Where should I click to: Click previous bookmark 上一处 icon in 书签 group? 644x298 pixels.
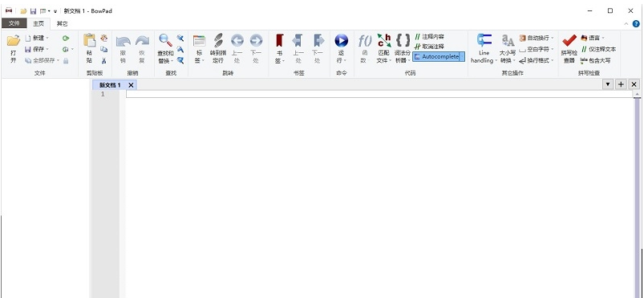point(298,40)
